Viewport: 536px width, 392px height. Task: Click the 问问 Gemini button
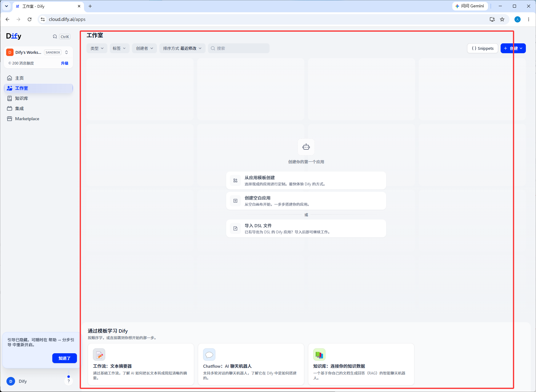[470, 6]
